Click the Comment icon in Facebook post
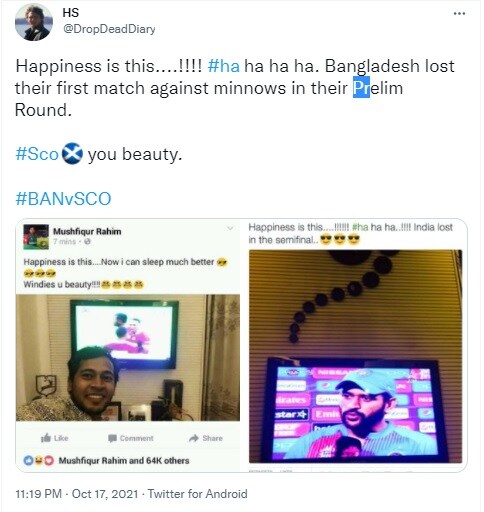The width and height of the screenshot is (484, 512). pyautogui.click(x=112, y=438)
